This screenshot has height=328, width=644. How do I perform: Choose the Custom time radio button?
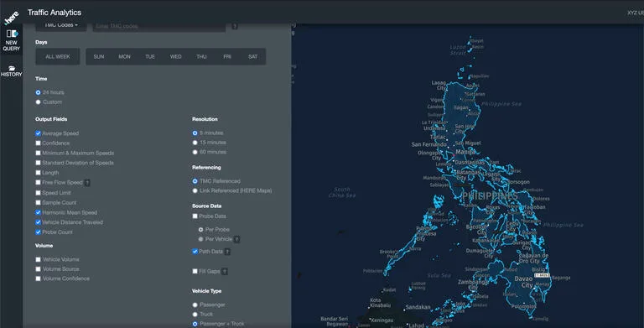(39, 102)
